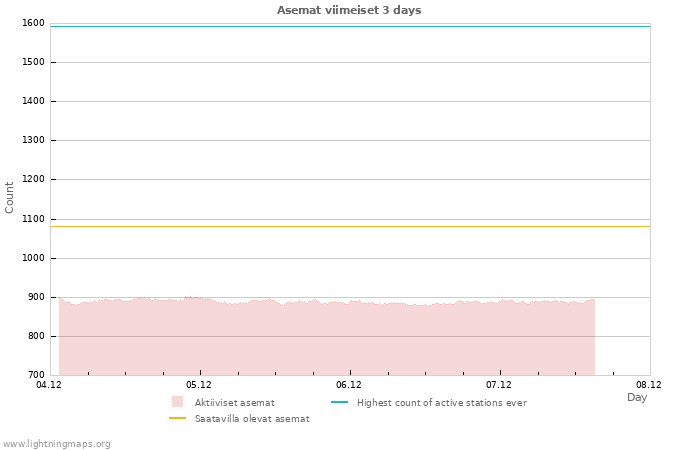Click the orange Saatavilla olevat asemat legend marker

pos(178,418)
